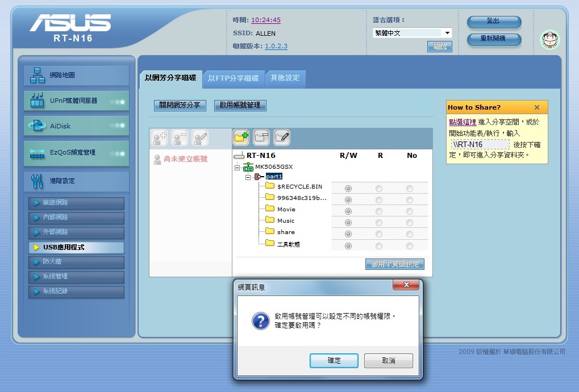Set Movie folder permission to R
This screenshot has width=579, height=392.
point(379,211)
